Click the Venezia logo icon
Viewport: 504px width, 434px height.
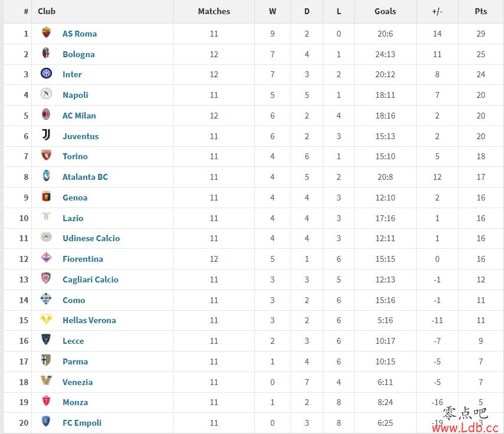click(x=46, y=381)
